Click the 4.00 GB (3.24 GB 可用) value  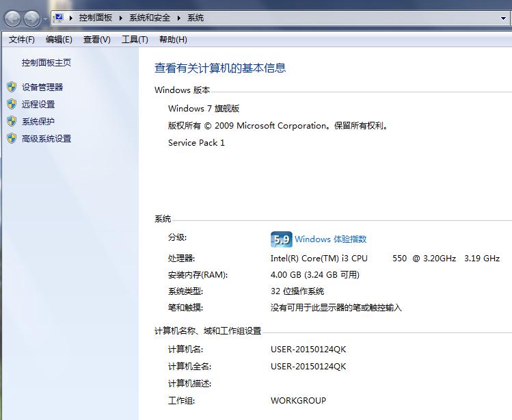coord(314,274)
